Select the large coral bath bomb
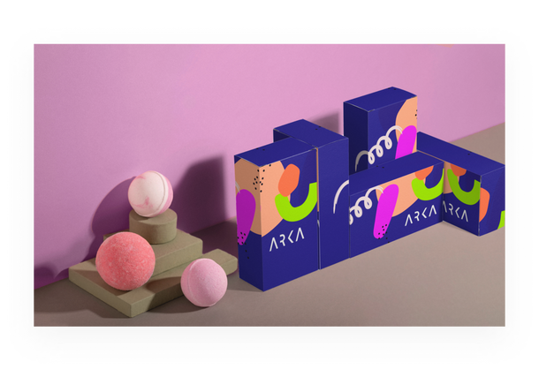 pyautogui.click(x=125, y=260)
